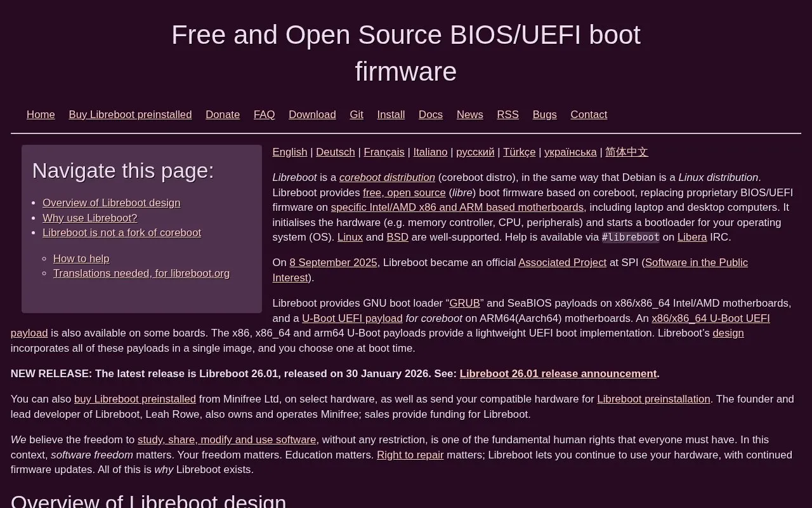Open study, share, modify and use software link
Viewport: 812px width, 508px height.
[x=227, y=439]
